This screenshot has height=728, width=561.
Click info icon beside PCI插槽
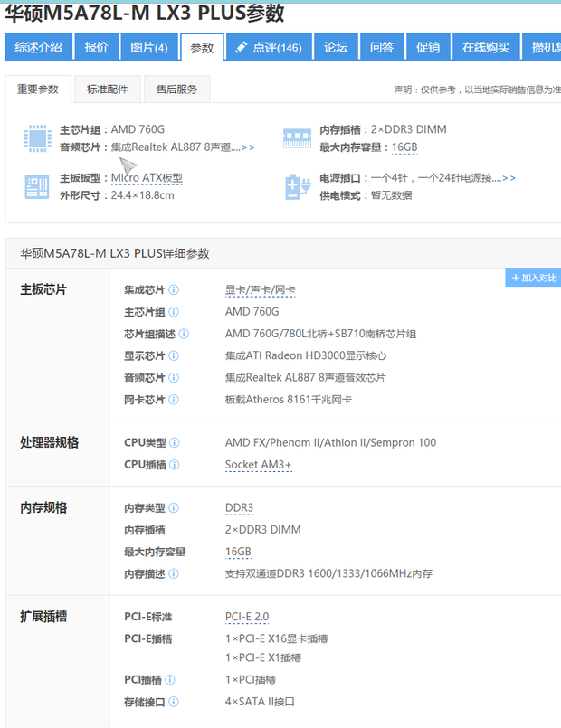[x=170, y=680]
